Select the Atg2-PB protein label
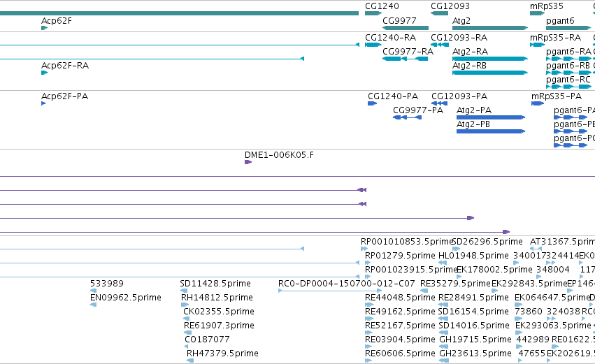Screen dimensions: 595x364 473,124
